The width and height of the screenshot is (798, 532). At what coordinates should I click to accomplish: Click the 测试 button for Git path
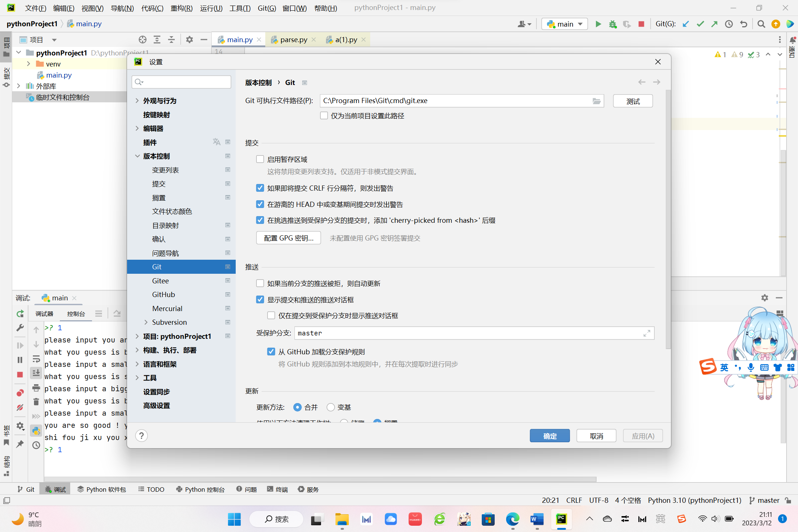click(x=632, y=101)
